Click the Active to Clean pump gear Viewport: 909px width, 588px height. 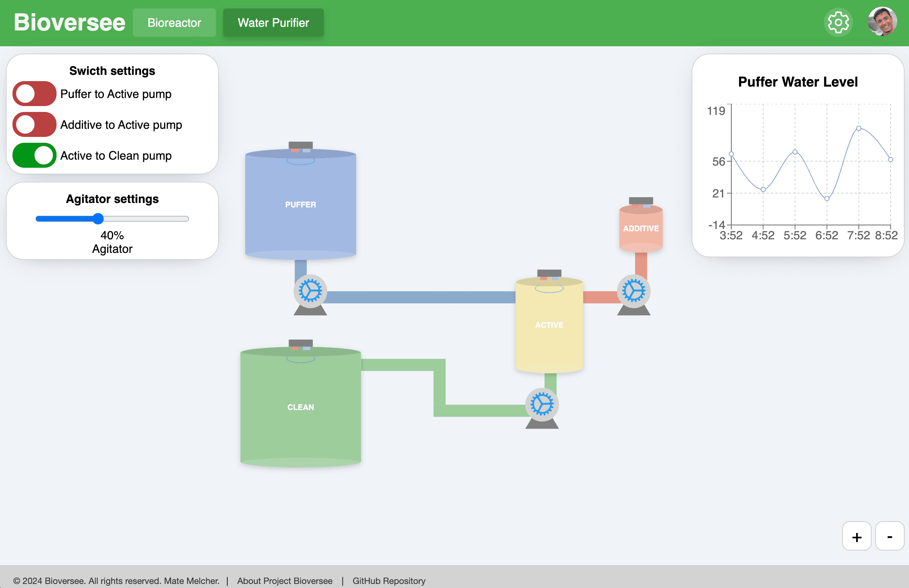click(542, 405)
